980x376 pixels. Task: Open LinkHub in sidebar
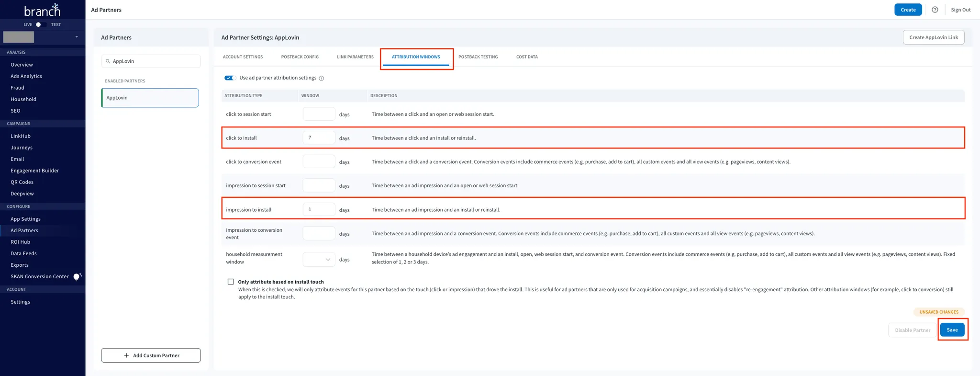tap(21, 136)
